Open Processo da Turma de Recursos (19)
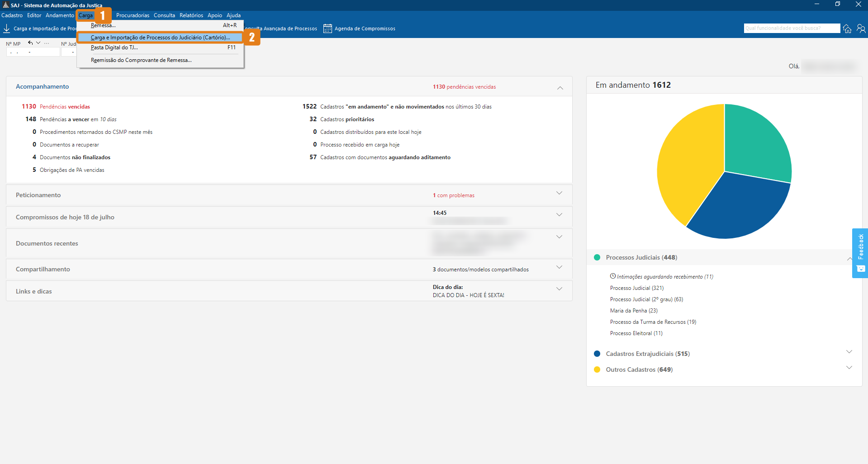868x464 pixels. coord(653,322)
